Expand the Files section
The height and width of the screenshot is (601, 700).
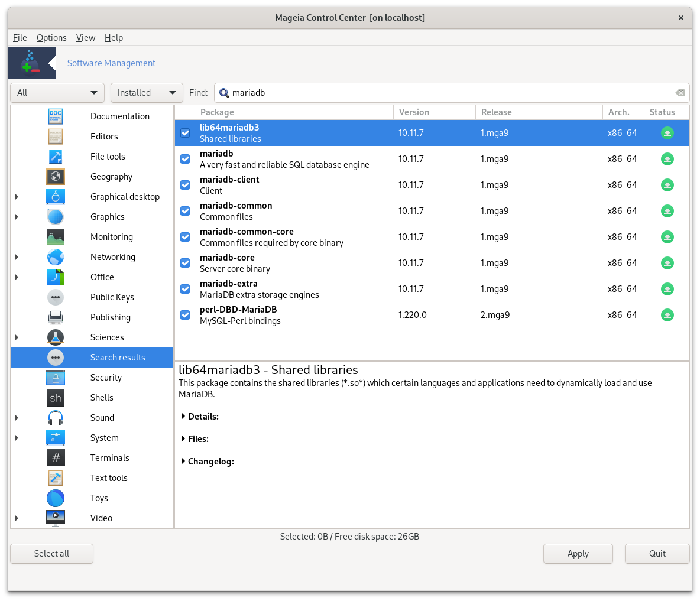[183, 439]
